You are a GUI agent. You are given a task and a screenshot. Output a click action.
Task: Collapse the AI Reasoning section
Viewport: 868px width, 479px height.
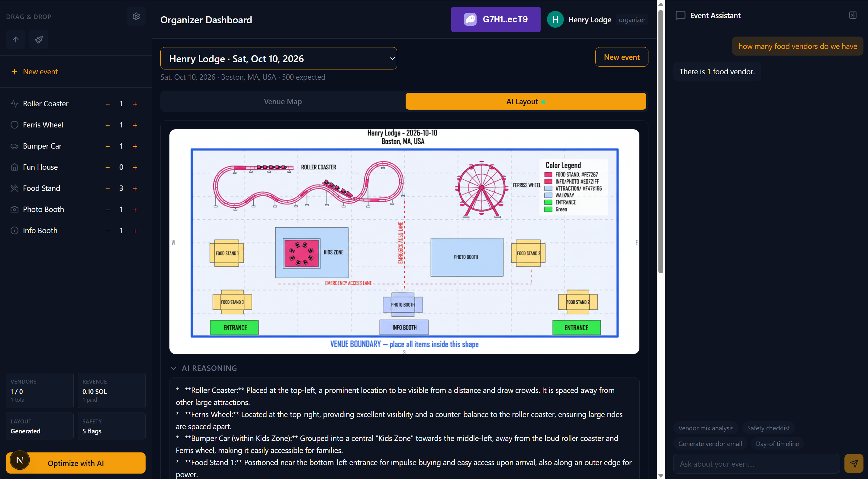point(173,368)
